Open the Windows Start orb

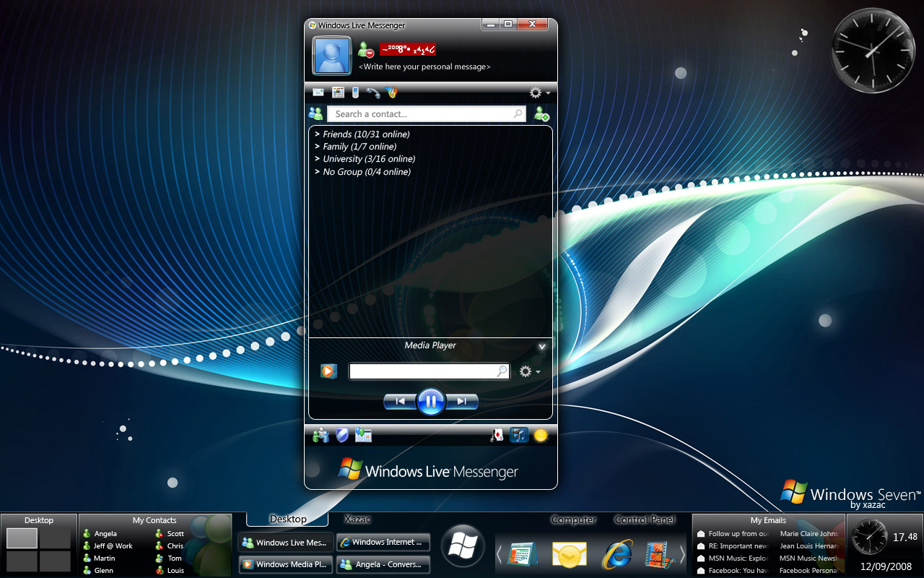(463, 546)
